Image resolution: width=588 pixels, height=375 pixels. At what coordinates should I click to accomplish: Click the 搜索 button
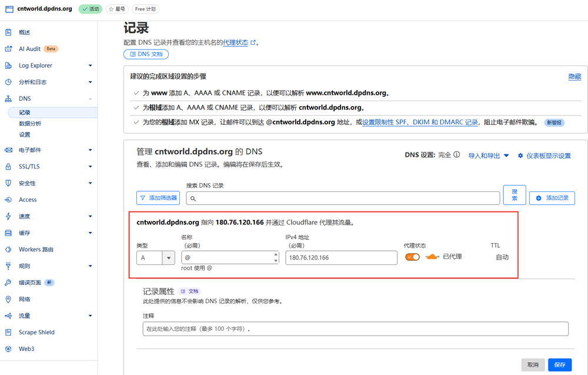pyautogui.click(x=514, y=195)
